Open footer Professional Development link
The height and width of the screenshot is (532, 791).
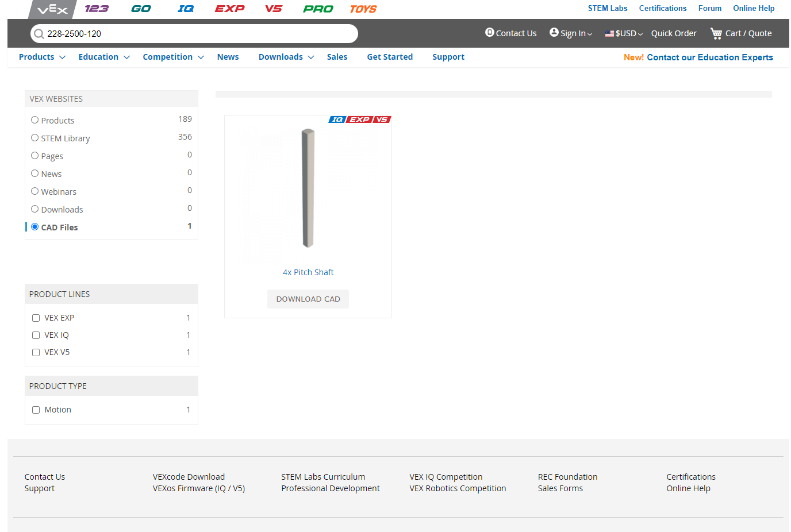[x=331, y=488]
